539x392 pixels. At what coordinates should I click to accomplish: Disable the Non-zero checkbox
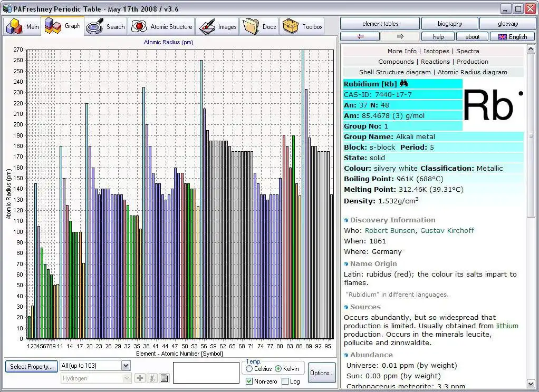click(x=249, y=381)
